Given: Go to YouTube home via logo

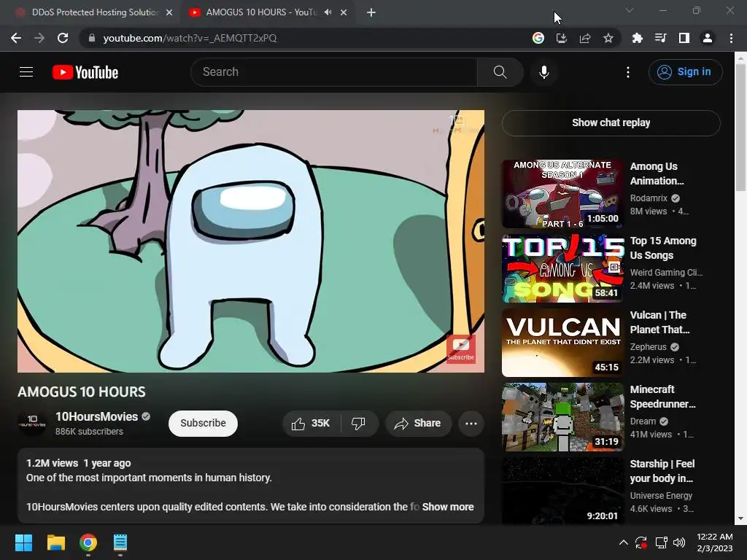Looking at the screenshot, I should click(85, 72).
